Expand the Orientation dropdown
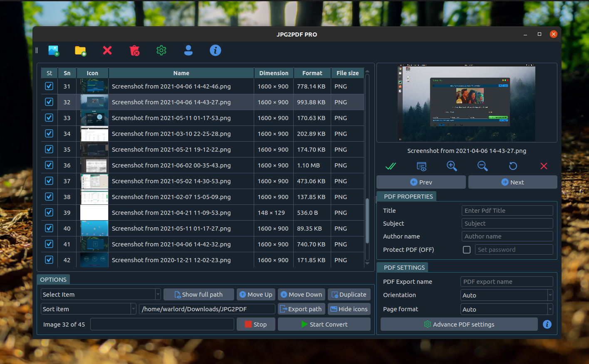Image resolution: width=589 pixels, height=364 pixels. coord(507,295)
